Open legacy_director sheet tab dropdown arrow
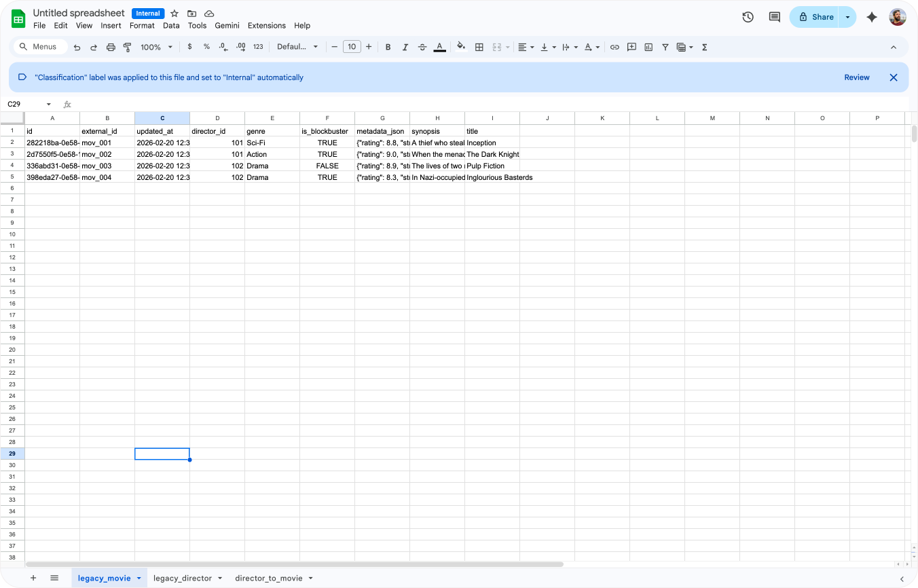This screenshot has height=588, width=918. tap(220, 578)
